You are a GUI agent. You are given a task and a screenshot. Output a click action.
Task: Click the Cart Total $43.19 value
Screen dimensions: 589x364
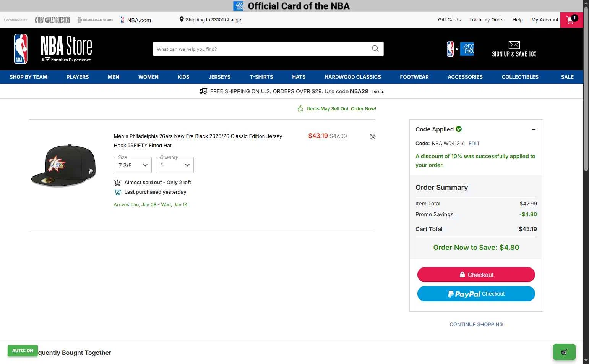point(527,229)
